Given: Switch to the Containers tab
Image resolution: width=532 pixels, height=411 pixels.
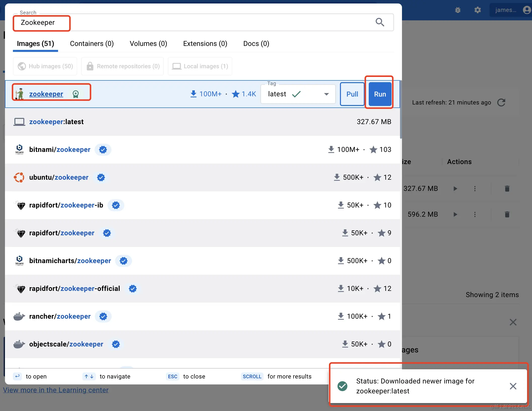Looking at the screenshot, I should [92, 44].
